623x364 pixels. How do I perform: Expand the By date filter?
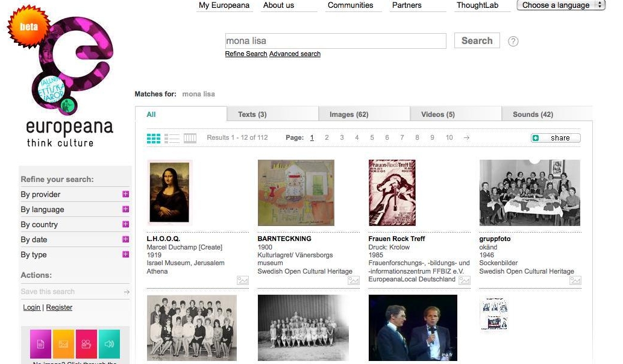tap(125, 239)
